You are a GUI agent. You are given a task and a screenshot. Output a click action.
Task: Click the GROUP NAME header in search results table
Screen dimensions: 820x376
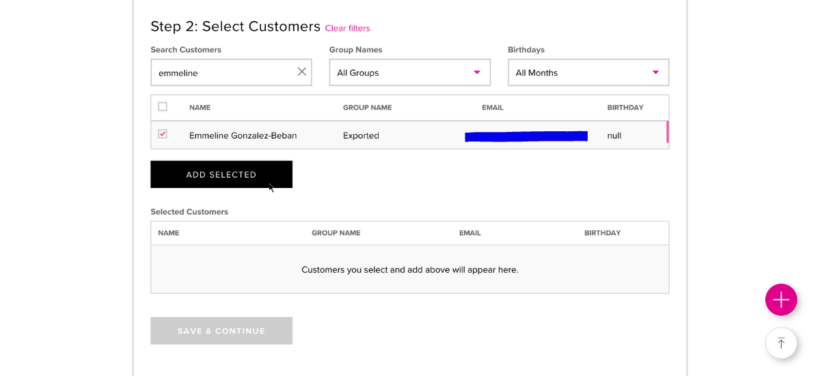click(x=367, y=107)
